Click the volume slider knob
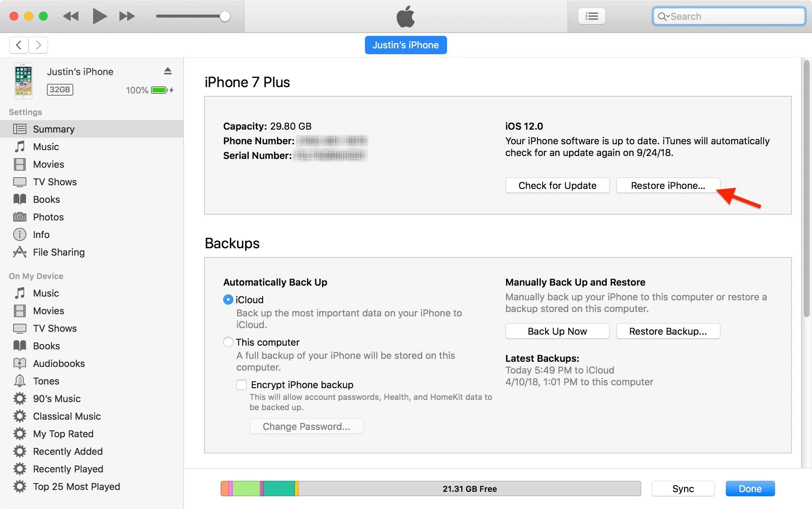The height and width of the screenshot is (509, 812). [x=225, y=16]
